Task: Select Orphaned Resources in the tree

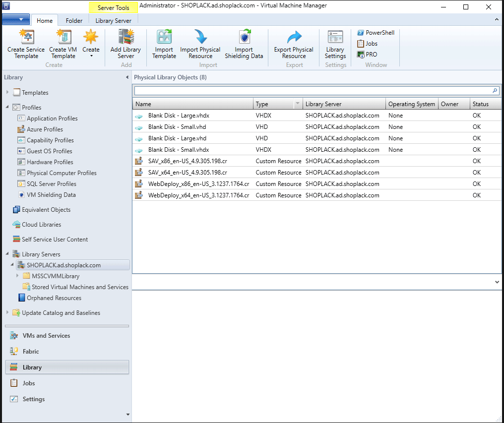Action: pos(50,298)
